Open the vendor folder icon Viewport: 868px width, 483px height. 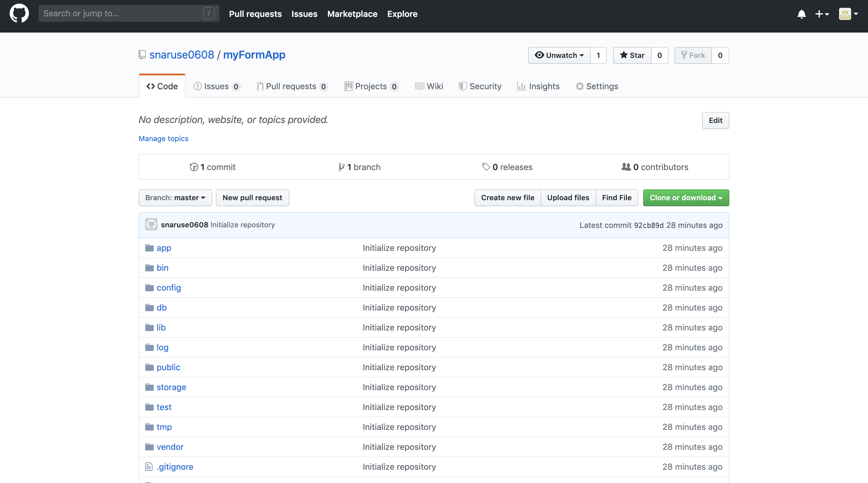149,447
